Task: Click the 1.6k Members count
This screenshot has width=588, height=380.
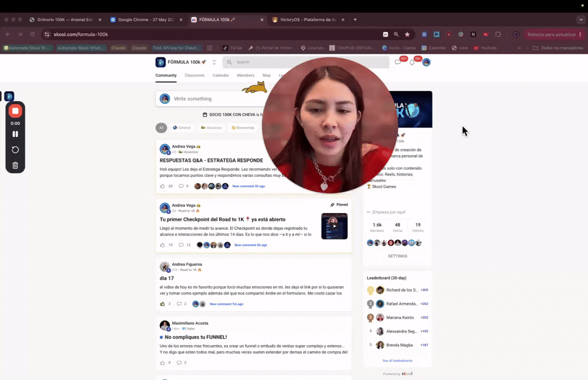Action: pyautogui.click(x=377, y=227)
